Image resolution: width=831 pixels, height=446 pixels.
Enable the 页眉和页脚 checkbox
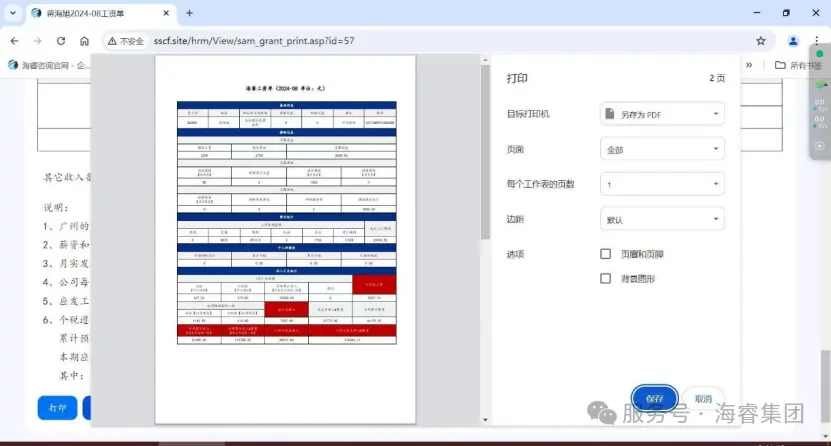click(x=605, y=254)
